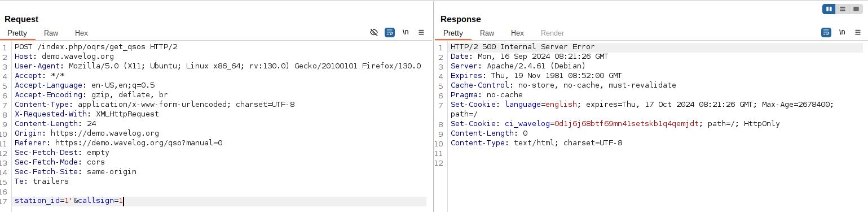Click Sec-Fetch-Site: same-origin line

(x=76, y=172)
